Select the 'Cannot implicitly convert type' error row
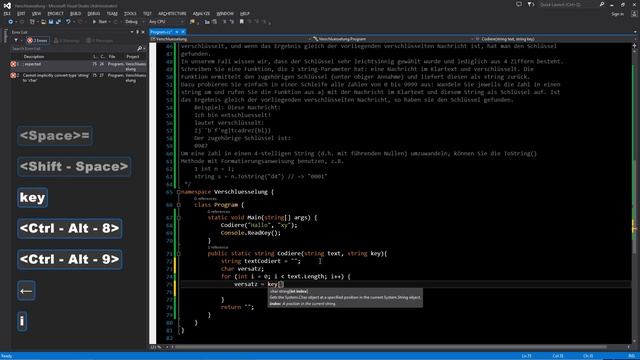Viewport: 640px width, 360px height. pos(79,78)
